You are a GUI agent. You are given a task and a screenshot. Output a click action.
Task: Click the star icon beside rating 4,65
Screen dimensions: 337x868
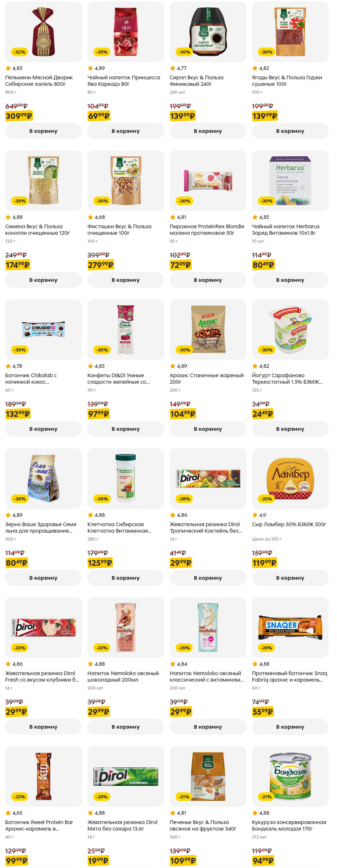[x=8, y=813]
